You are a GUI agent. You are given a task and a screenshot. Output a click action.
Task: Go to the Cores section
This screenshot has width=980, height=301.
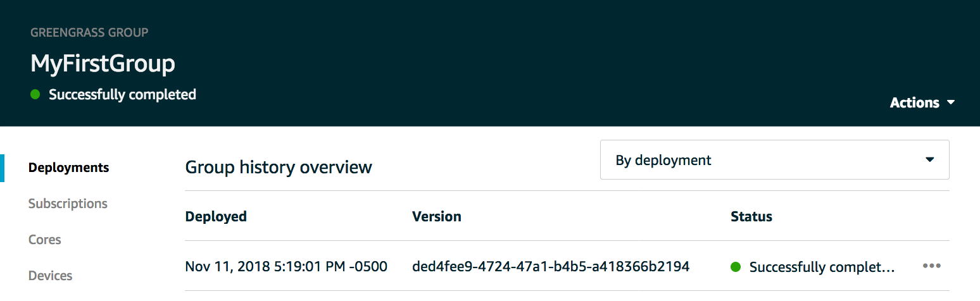pos(45,240)
